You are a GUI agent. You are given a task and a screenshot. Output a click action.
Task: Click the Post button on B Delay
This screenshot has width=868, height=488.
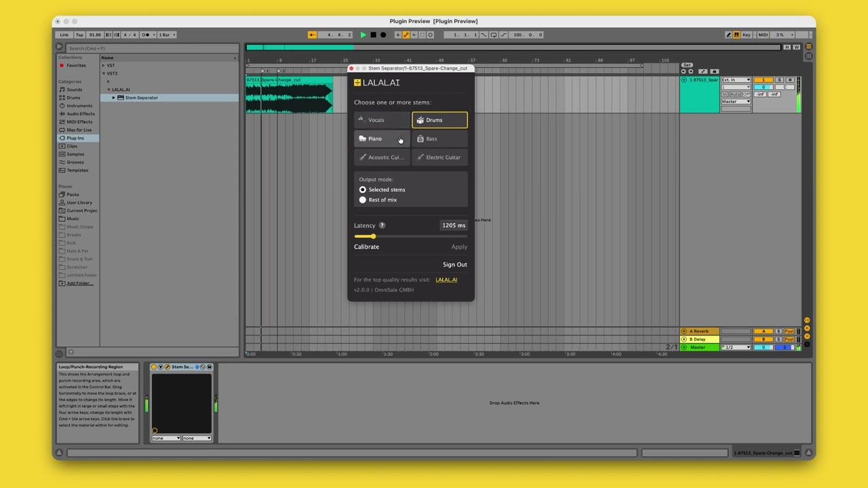(789, 340)
